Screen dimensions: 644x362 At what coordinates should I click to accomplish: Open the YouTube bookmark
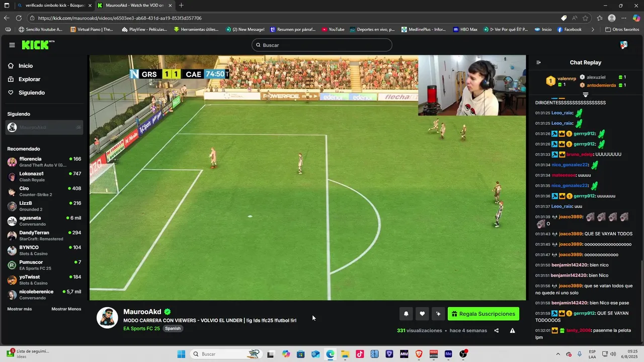(333, 30)
